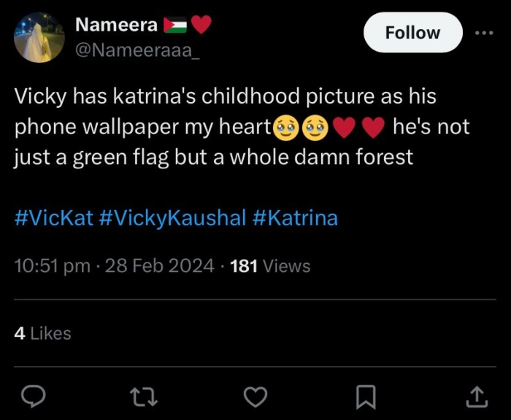Tap the share upload icon
511x420 pixels.
pos(476,396)
